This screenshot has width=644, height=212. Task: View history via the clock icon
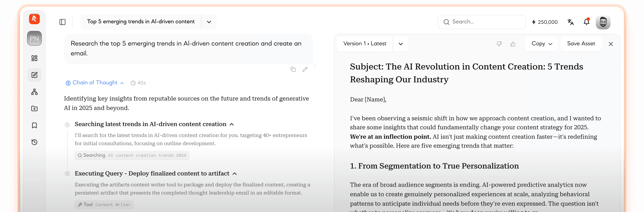(34, 142)
